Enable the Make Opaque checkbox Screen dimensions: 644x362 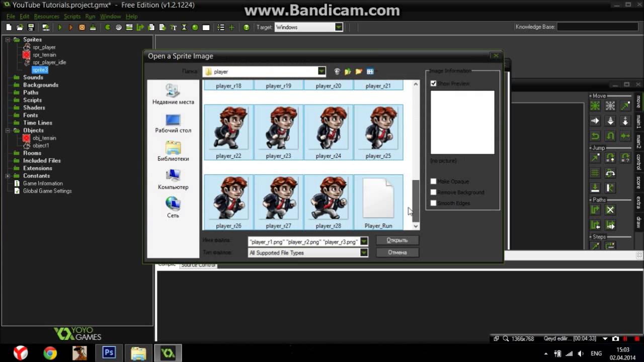433,181
